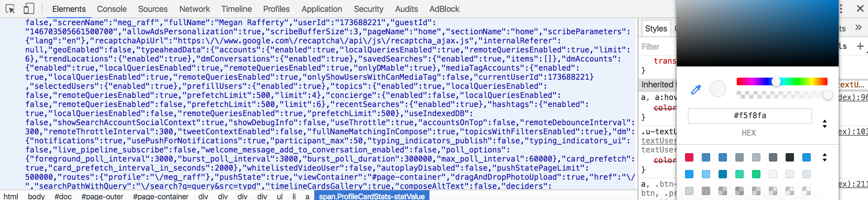This screenshot has height=200, width=868.
Task: Switch to the Network tab
Action: 194,9
